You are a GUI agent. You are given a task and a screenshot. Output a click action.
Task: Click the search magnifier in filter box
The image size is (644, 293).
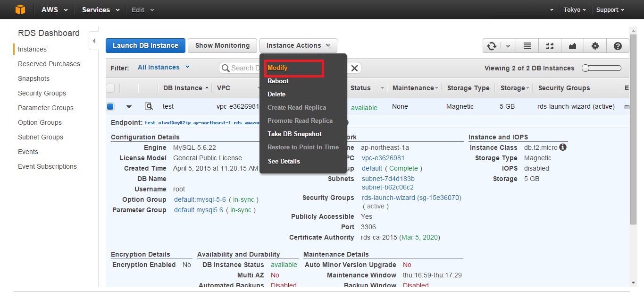(x=226, y=68)
